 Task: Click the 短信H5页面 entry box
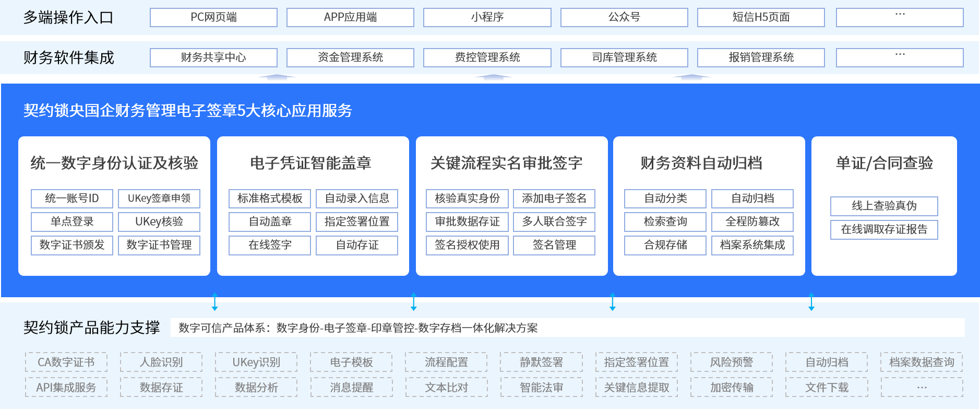pos(761,17)
